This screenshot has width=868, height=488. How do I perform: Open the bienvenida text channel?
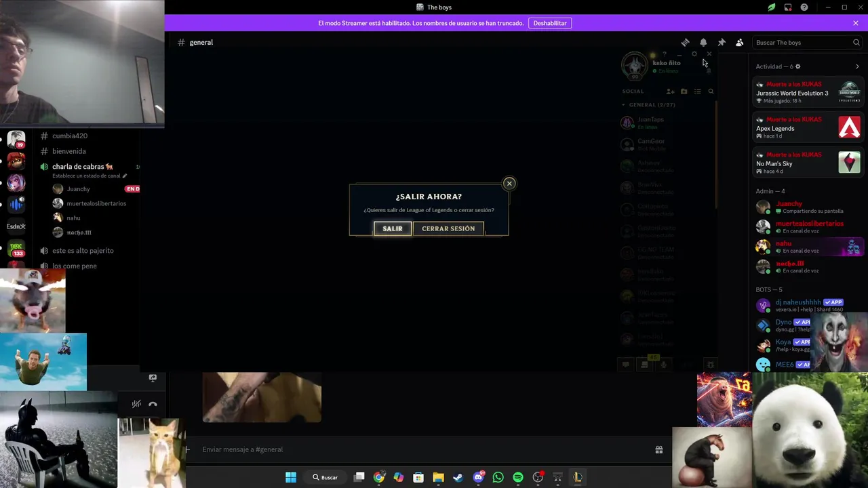coord(69,151)
